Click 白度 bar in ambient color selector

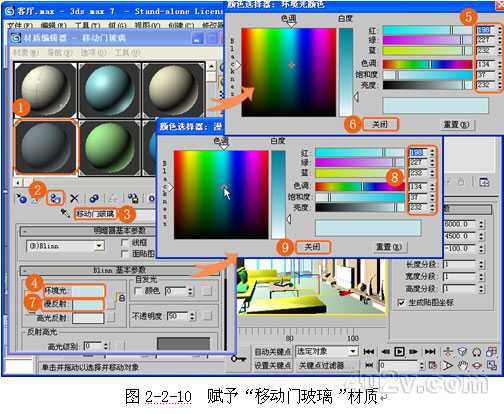346,72
